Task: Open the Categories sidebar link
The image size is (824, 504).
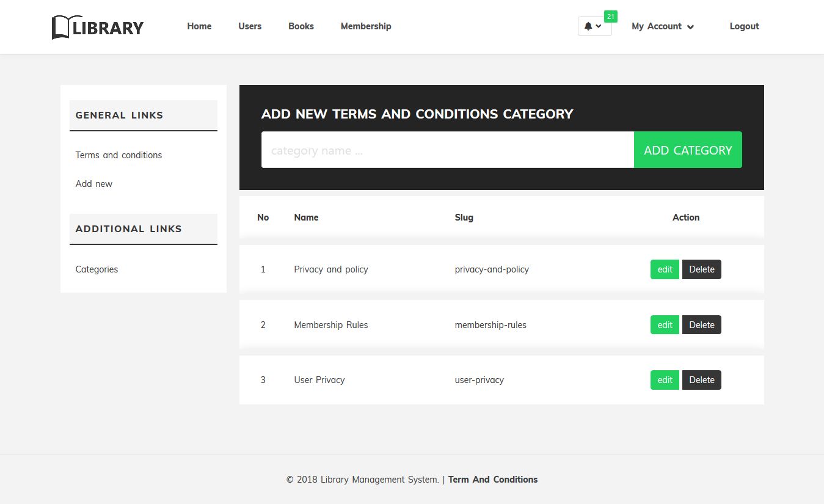Action: (x=97, y=269)
